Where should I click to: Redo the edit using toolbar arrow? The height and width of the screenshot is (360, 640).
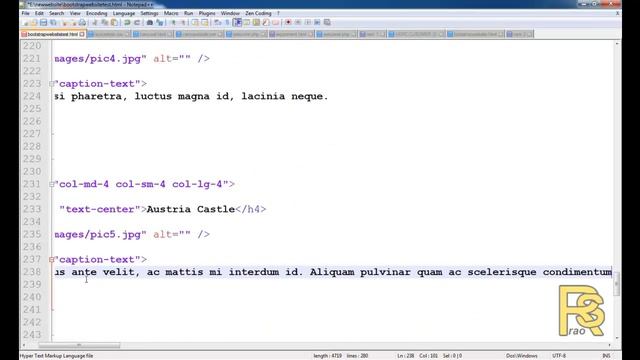pos(137,22)
